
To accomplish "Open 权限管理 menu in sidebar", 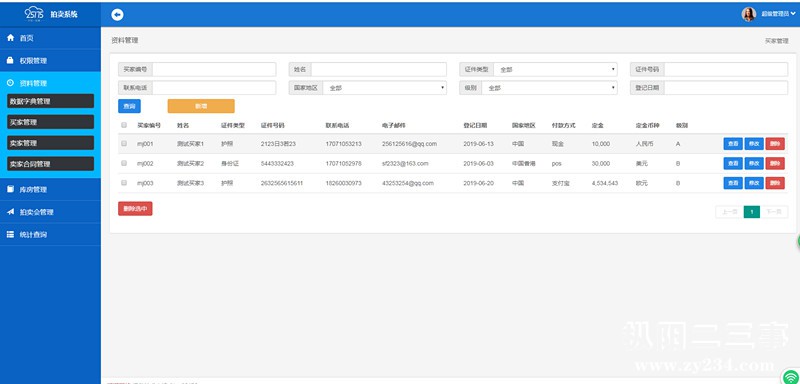I will tap(51, 61).
